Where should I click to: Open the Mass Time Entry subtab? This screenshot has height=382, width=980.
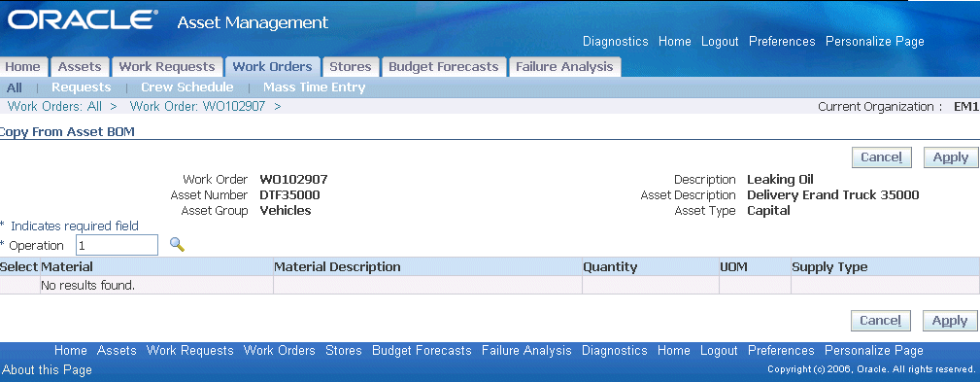(315, 87)
